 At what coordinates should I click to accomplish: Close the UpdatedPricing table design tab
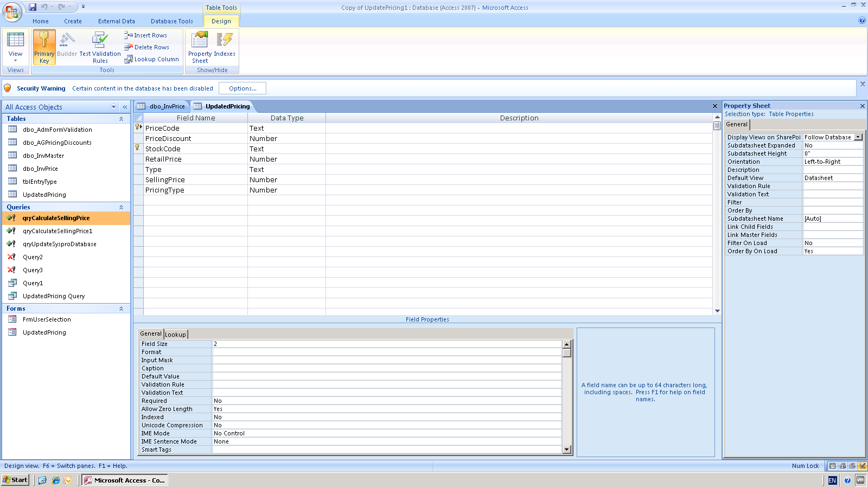point(715,106)
